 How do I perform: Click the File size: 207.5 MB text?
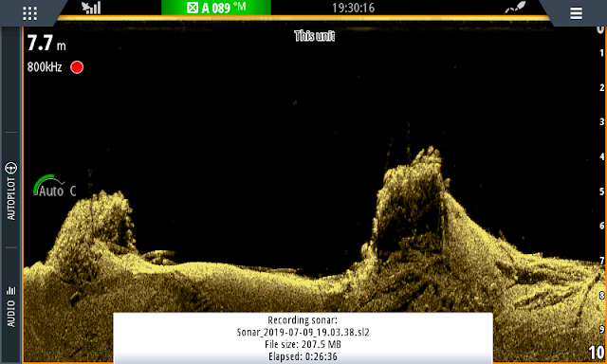[303, 344]
